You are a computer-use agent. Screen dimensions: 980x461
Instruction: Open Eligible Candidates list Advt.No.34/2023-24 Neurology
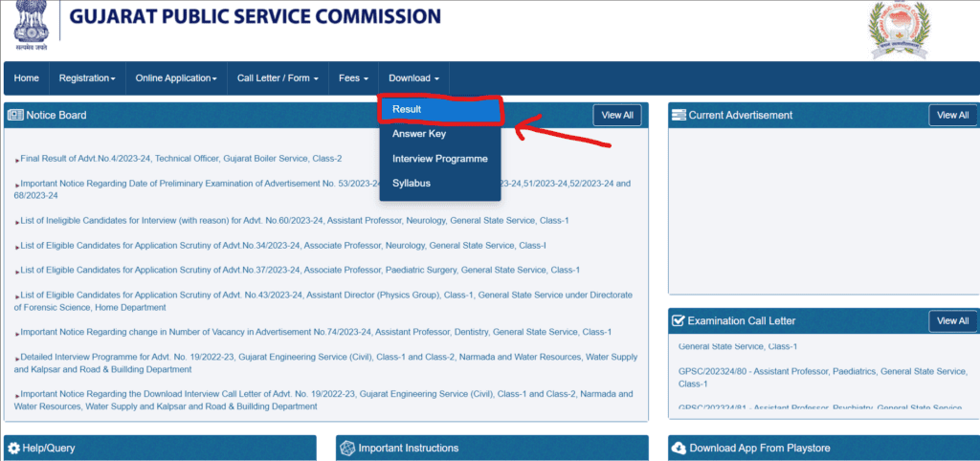click(283, 246)
